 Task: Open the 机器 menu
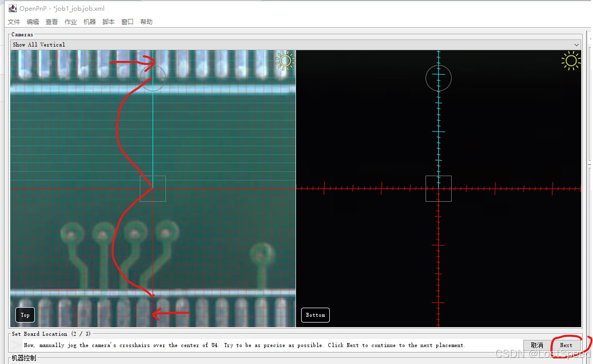point(90,22)
